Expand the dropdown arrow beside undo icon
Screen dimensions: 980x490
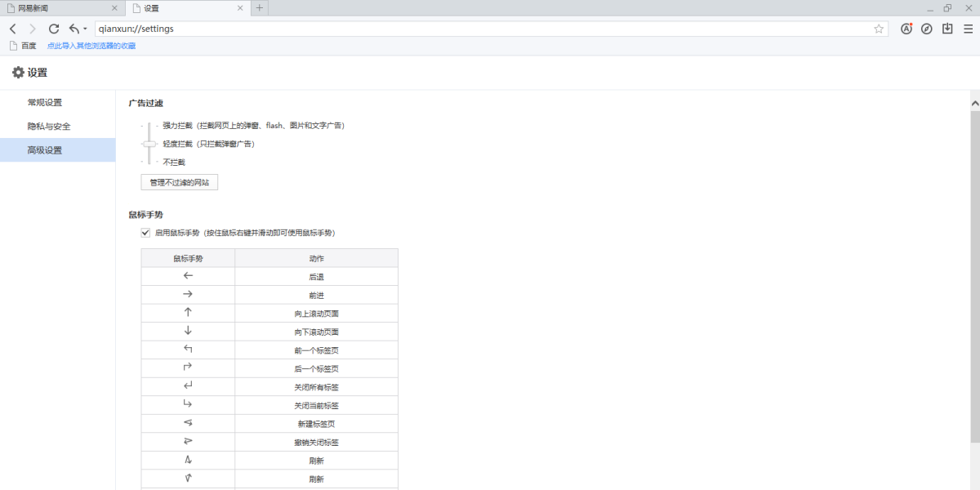(85, 29)
